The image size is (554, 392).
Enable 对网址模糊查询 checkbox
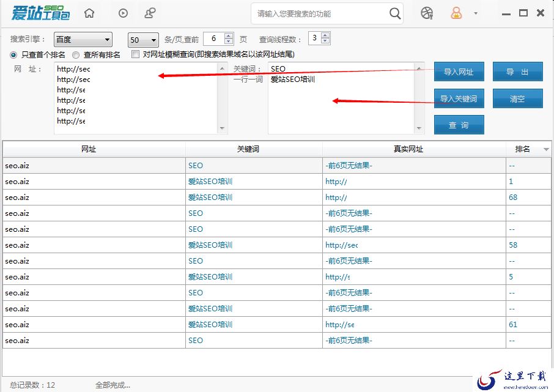click(135, 54)
